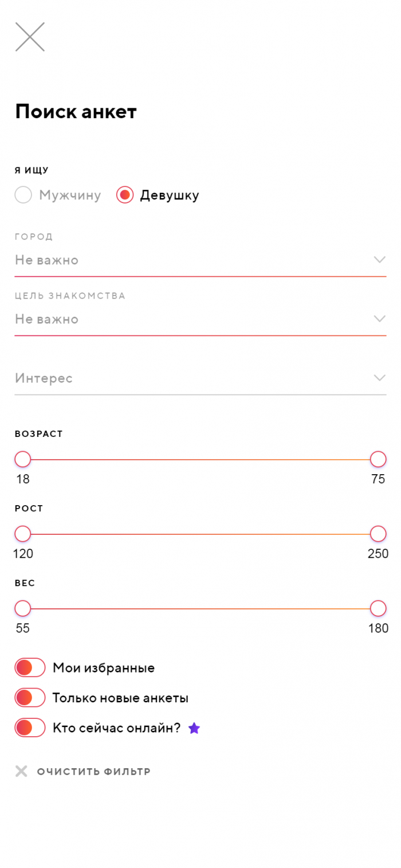Toggle Только новые анкеты switch
This screenshot has height=868, width=401.
(x=30, y=698)
